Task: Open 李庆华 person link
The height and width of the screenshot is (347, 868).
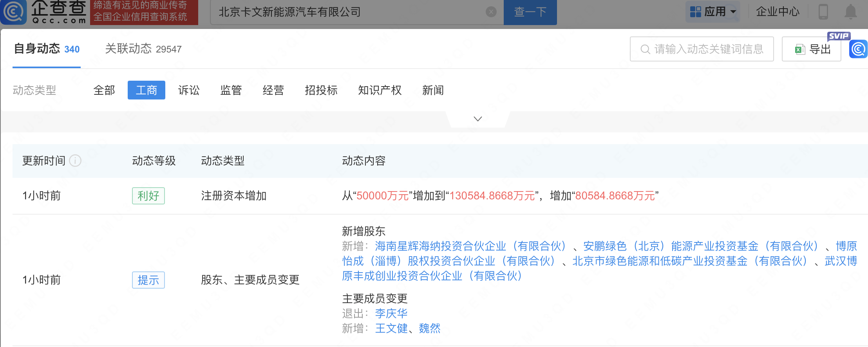Action: (x=391, y=313)
